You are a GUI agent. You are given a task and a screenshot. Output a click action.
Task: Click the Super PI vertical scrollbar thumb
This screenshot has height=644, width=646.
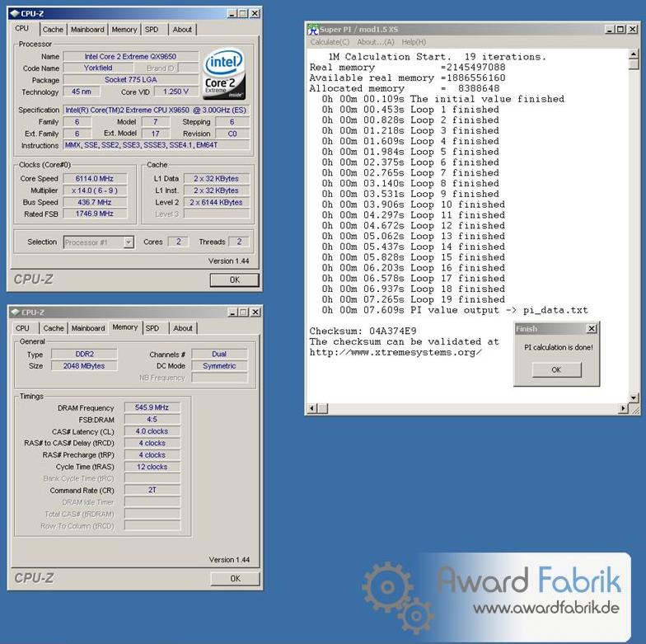pyautogui.click(x=634, y=64)
